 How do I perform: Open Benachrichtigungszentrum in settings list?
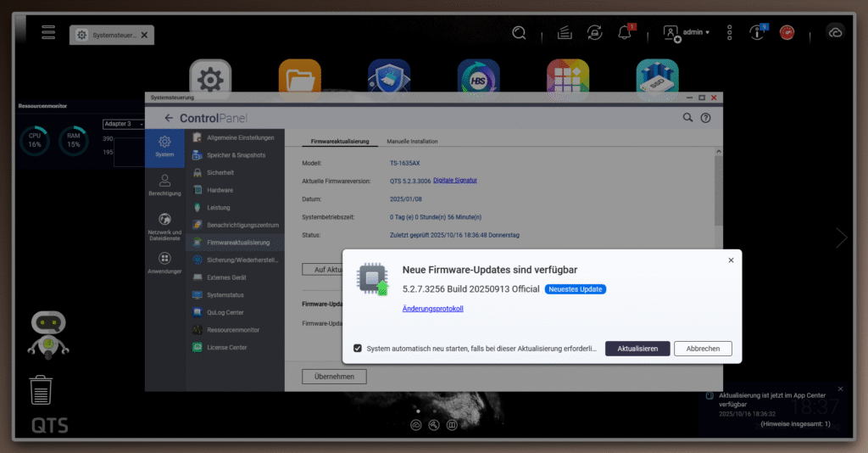[x=242, y=225]
